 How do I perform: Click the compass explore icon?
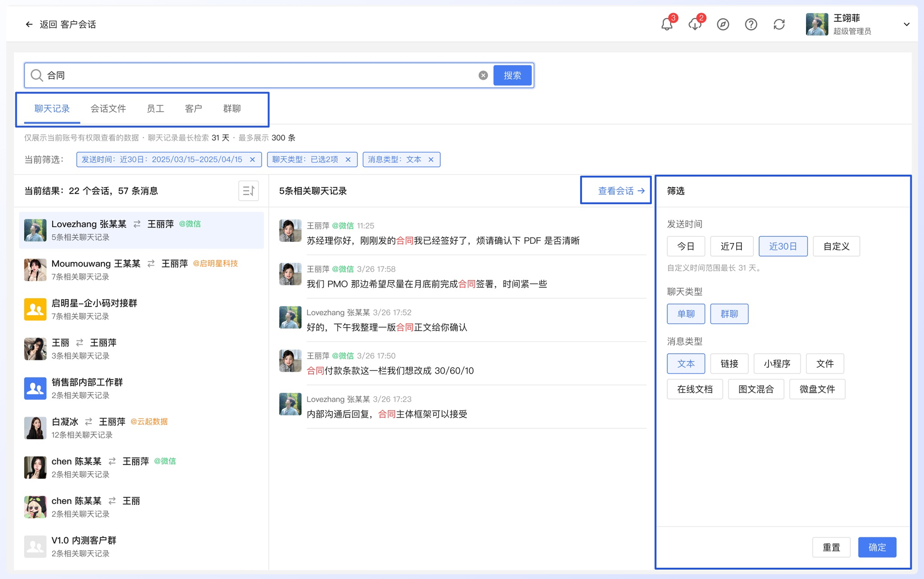(723, 25)
